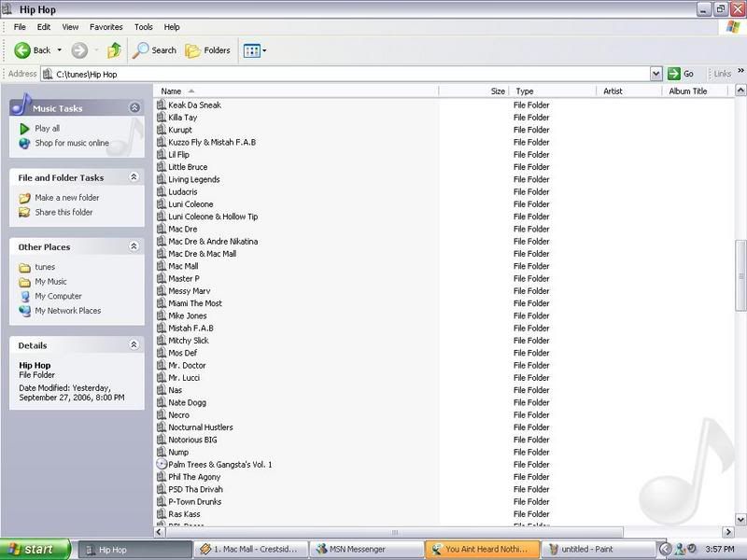Viewport: 747px width, 560px height.
Task: Click Make a new folder link
Action: (x=67, y=198)
